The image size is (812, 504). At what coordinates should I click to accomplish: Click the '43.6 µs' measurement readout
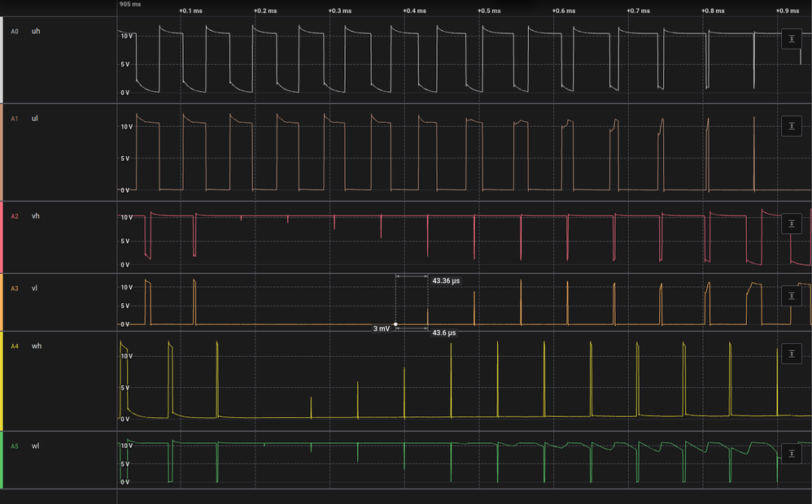coord(443,332)
